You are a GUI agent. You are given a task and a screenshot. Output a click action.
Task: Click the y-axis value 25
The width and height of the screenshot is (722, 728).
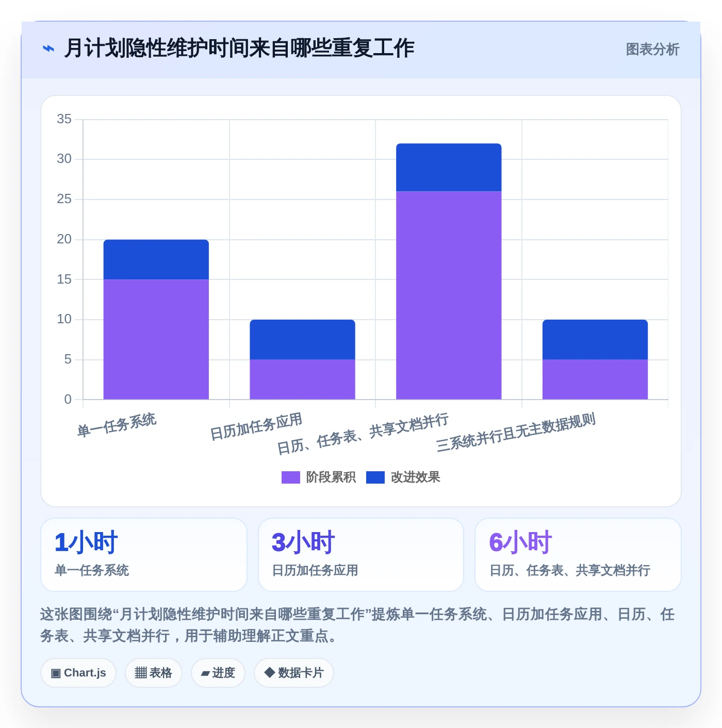point(64,199)
